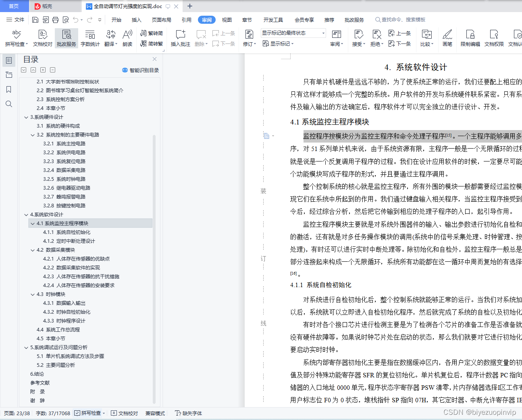The height and width of the screenshot is (420, 522).
Task: Open 显示标记的最终状态 dropdown
Action: coord(293,33)
